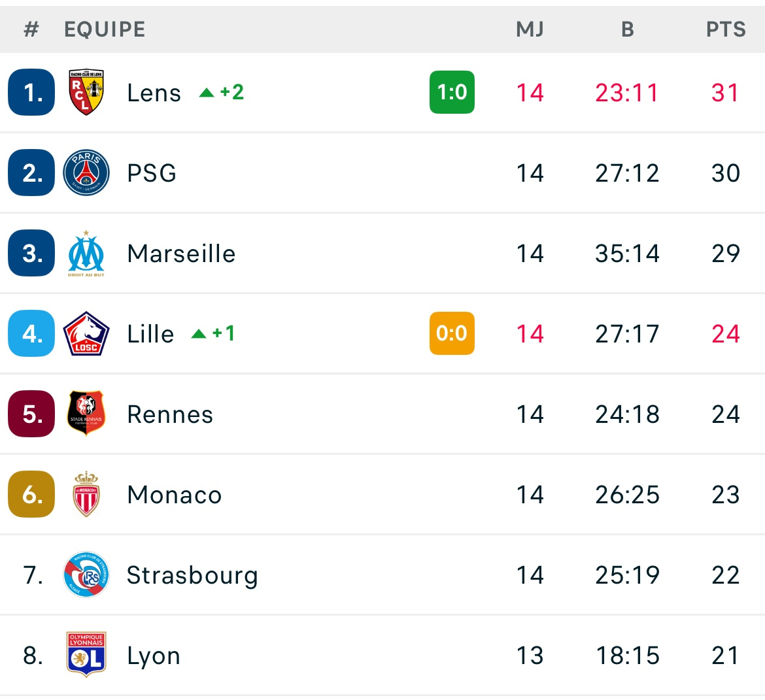This screenshot has height=700, width=765.
Task: Click the gold rank 6 badge
Action: tap(31, 495)
